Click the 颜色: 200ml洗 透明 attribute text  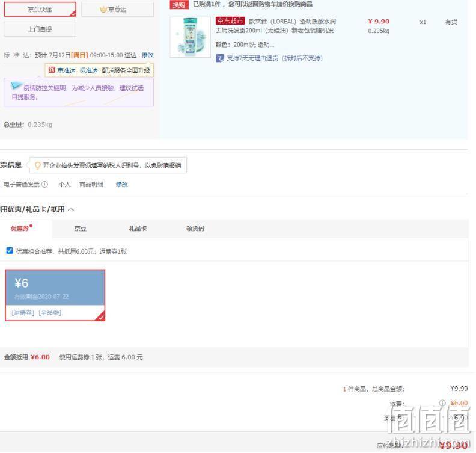click(245, 45)
